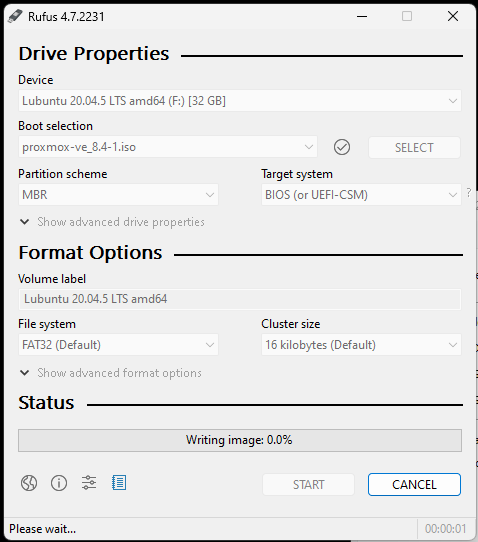Open the log viewer icon

click(119, 483)
